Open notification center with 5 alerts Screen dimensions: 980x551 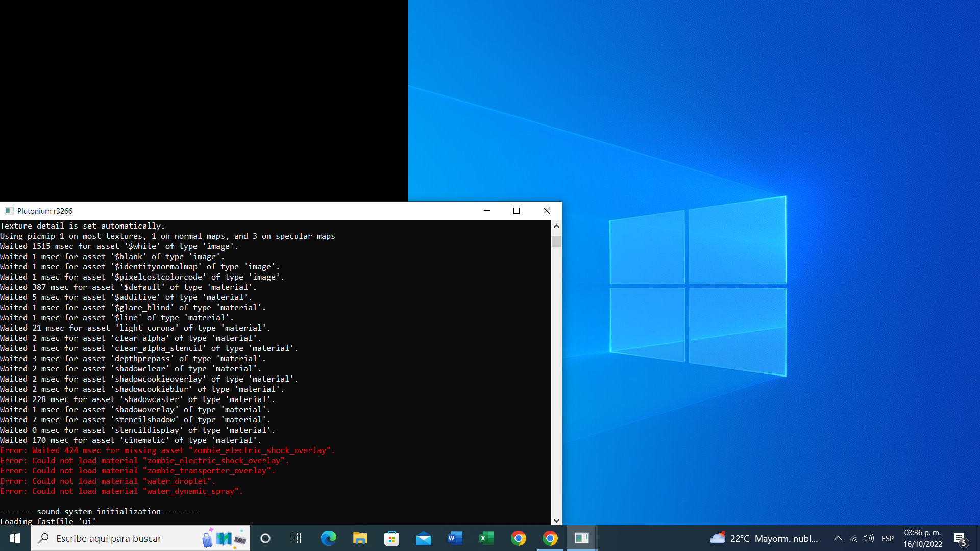tap(960, 538)
